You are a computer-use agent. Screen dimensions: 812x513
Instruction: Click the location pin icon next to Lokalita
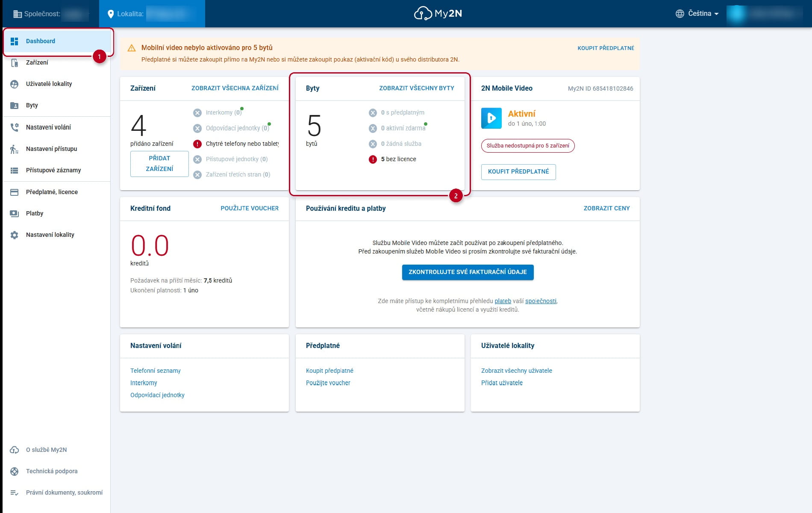pyautogui.click(x=111, y=14)
